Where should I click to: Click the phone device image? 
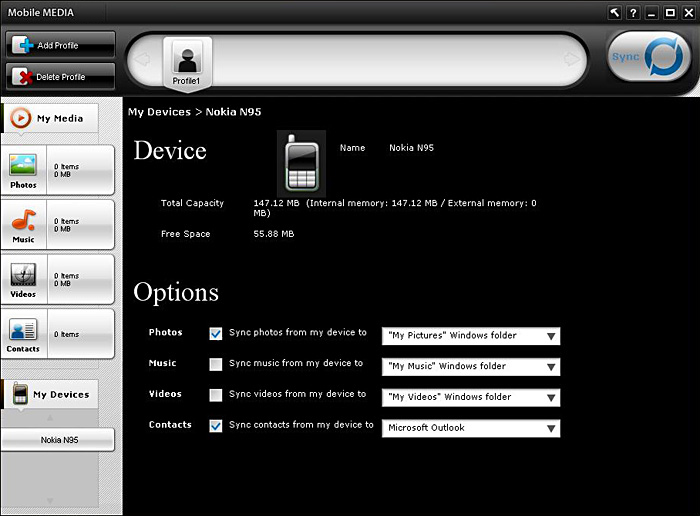[301, 163]
